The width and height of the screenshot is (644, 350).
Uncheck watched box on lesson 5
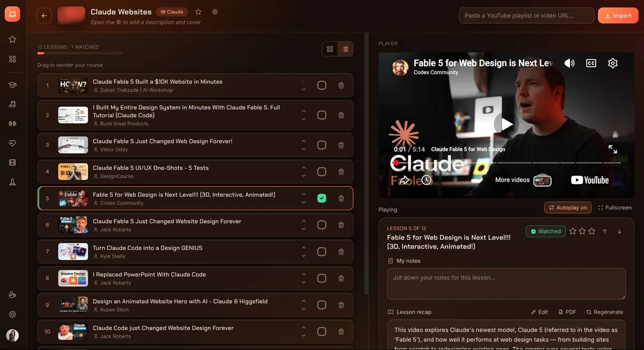pos(321,199)
